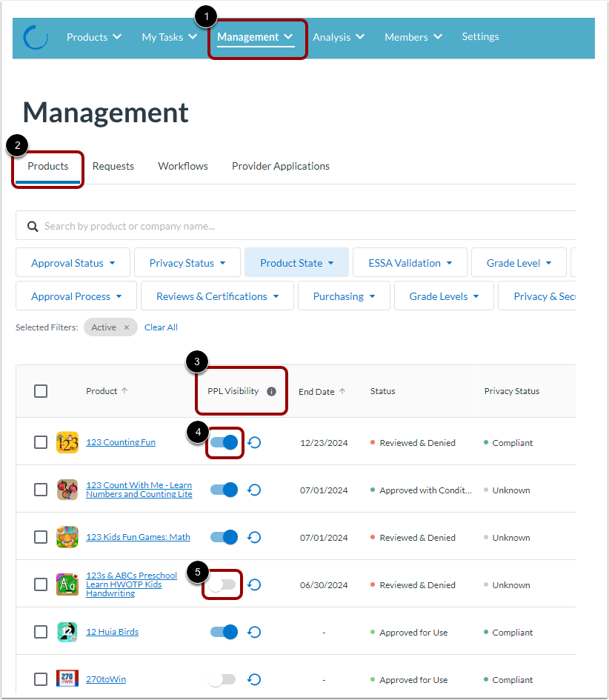Toggle PPL visibility for 123 Count With Me
This screenshot has width=609, height=700.
tap(224, 490)
